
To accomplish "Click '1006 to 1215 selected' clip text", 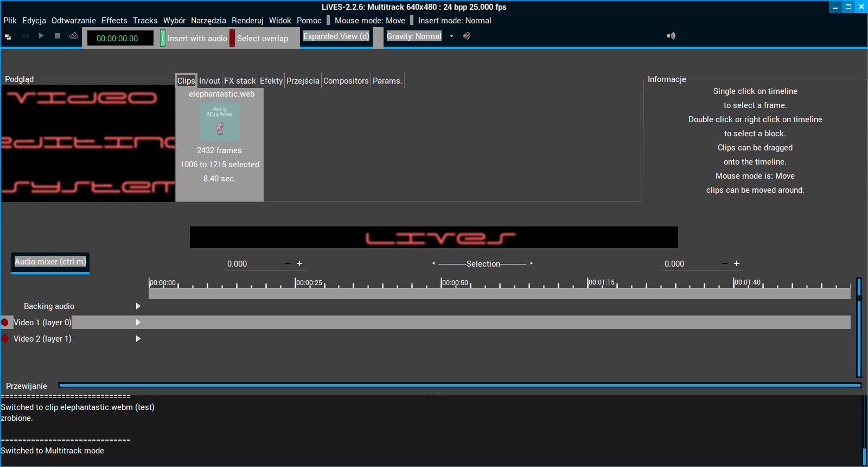I will point(220,165).
